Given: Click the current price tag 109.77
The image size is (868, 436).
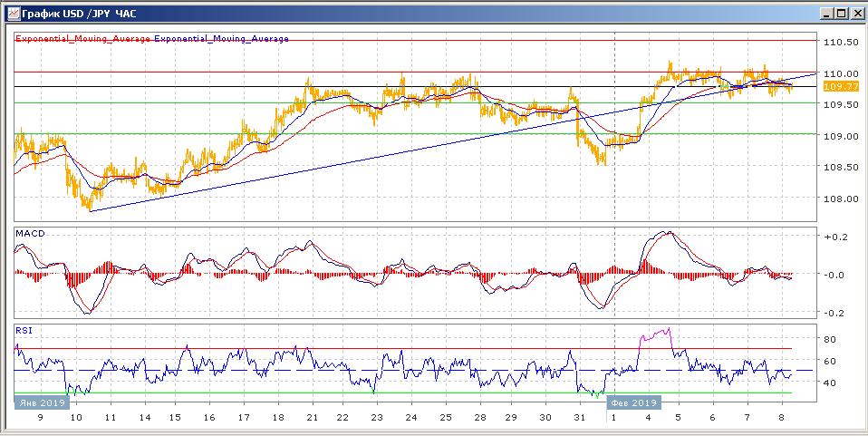Looking at the screenshot, I should tap(840, 86).
